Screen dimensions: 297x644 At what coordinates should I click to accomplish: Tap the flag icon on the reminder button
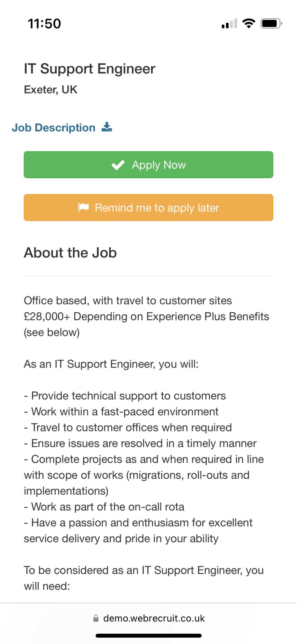pyautogui.click(x=84, y=208)
